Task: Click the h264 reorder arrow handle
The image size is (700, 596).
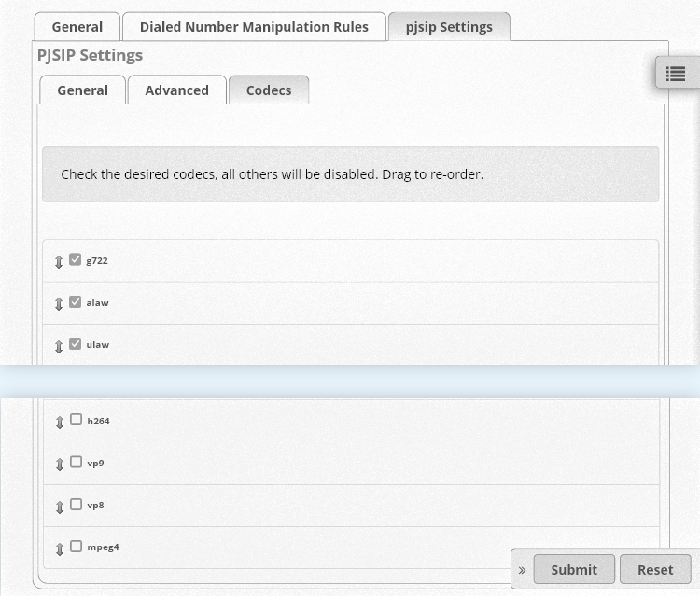Action: [60, 422]
